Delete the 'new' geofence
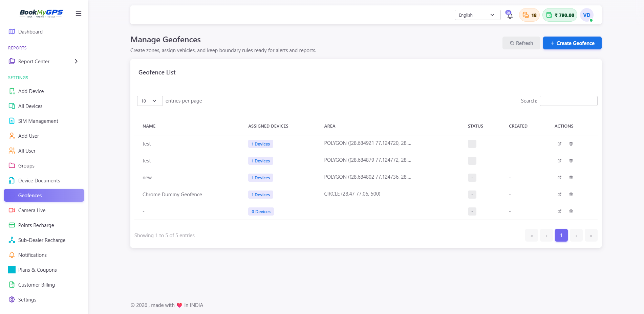Screen dimensions: 644x314 (x=571, y=178)
